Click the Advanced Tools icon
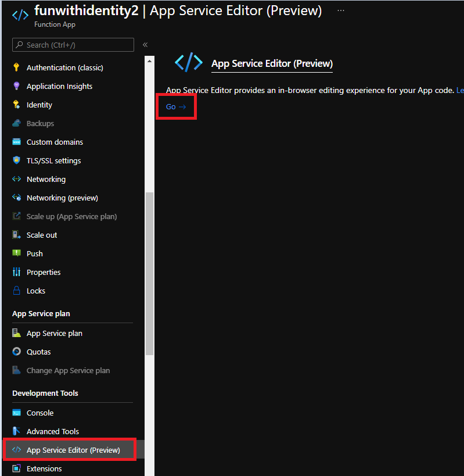The height and width of the screenshot is (476, 464). click(x=16, y=431)
